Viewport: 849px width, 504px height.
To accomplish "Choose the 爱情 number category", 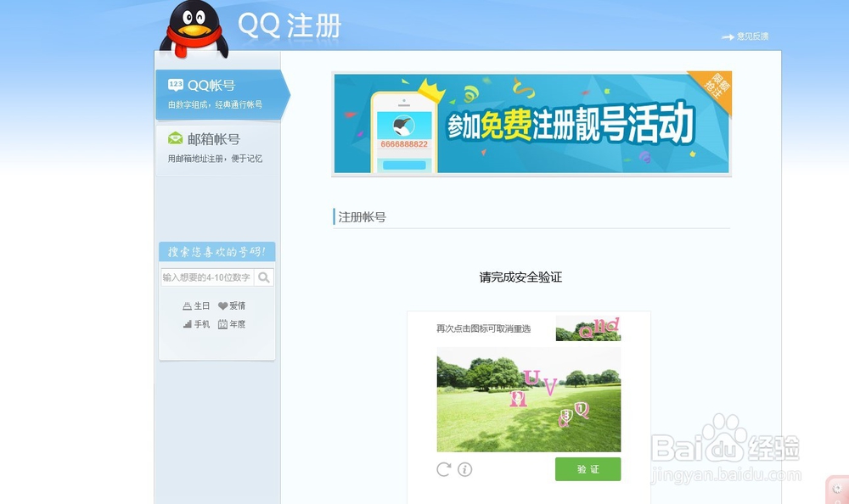I will tap(232, 305).
